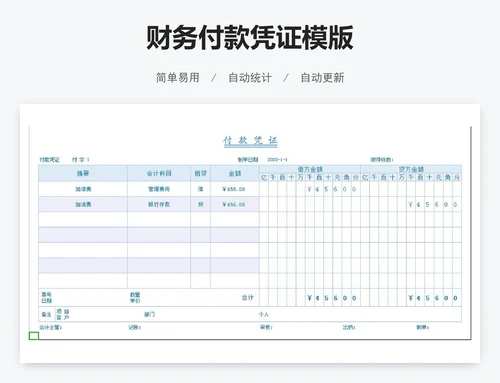Screen dimensions: 500x383
Task: Select the 付款凭证 voucher heading
Action: coord(250,140)
